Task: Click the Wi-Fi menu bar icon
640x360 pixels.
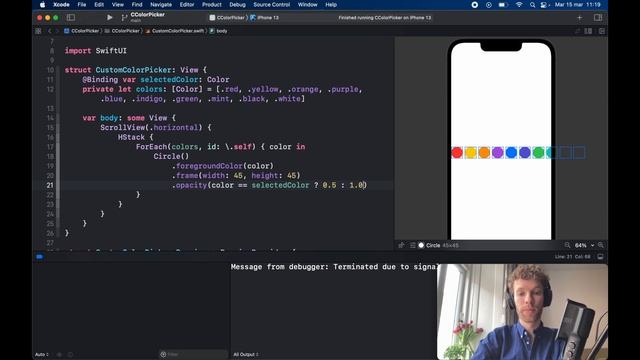Action: click(519, 5)
